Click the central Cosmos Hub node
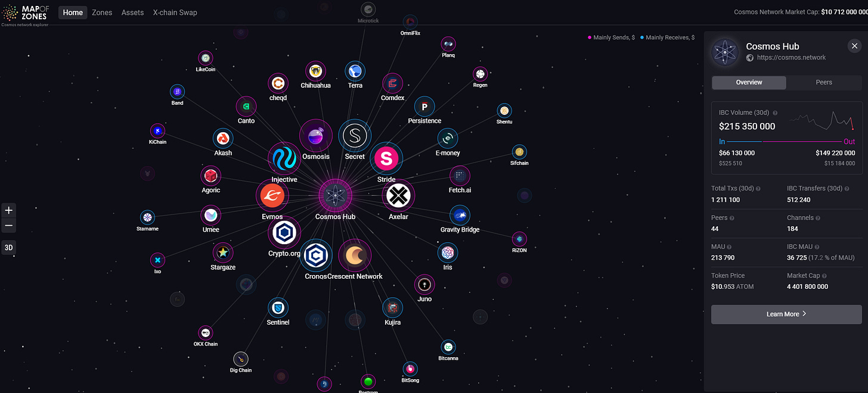The width and height of the screenshot is (868, 393). [336, 195]
